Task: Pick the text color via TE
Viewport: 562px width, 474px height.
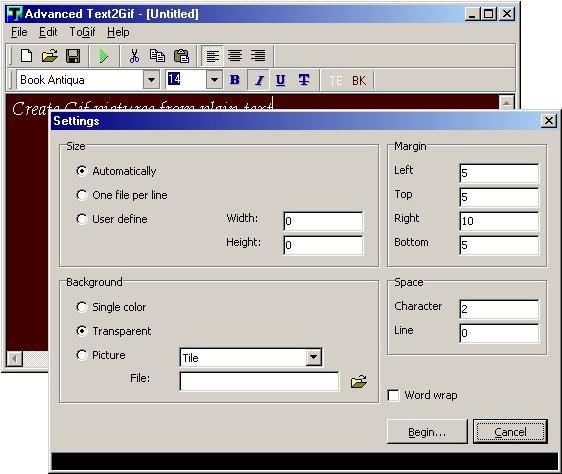Action: coord(336,80)
